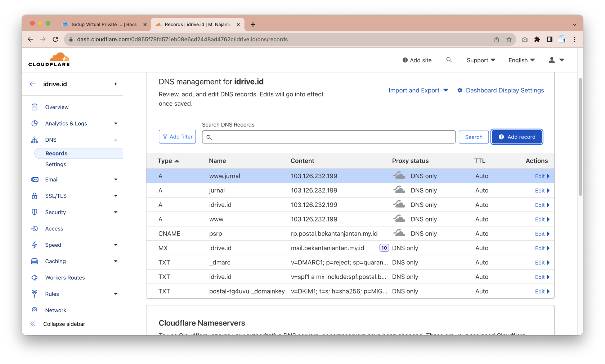
Task: Expand the Caching sidebar section
Action: 116,261
